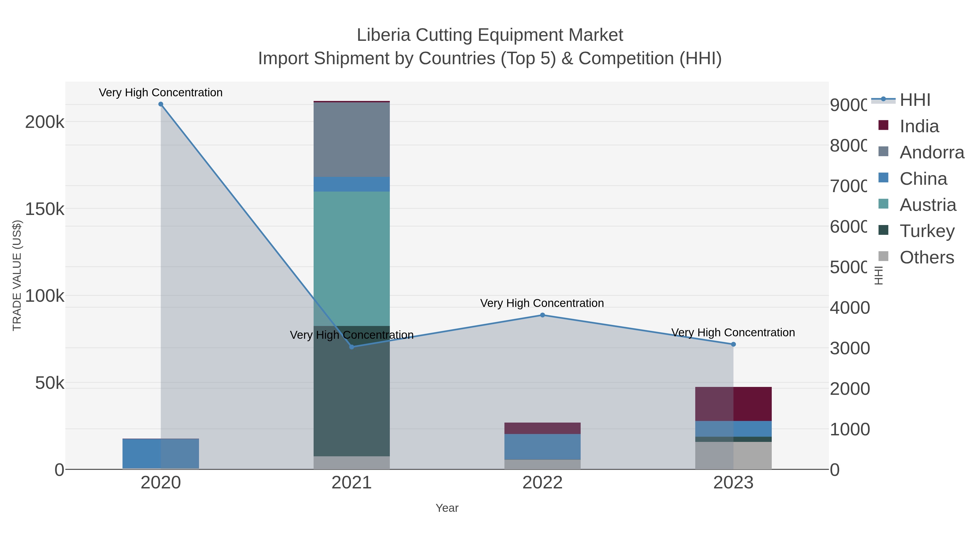
Task: Click the 2020 China bar
Action: pos(161,454)
